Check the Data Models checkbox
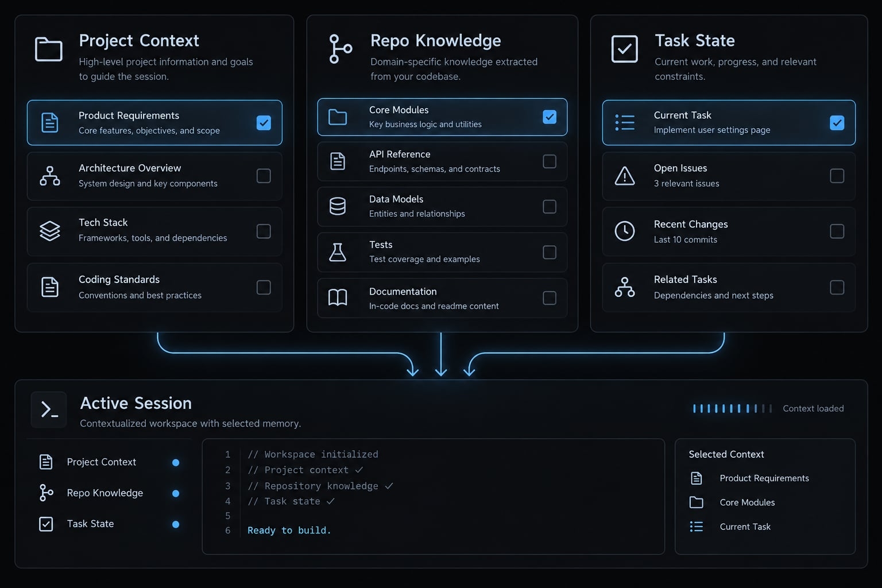The width and height of the screenshot is (882, 588). (x=550, y=206)
